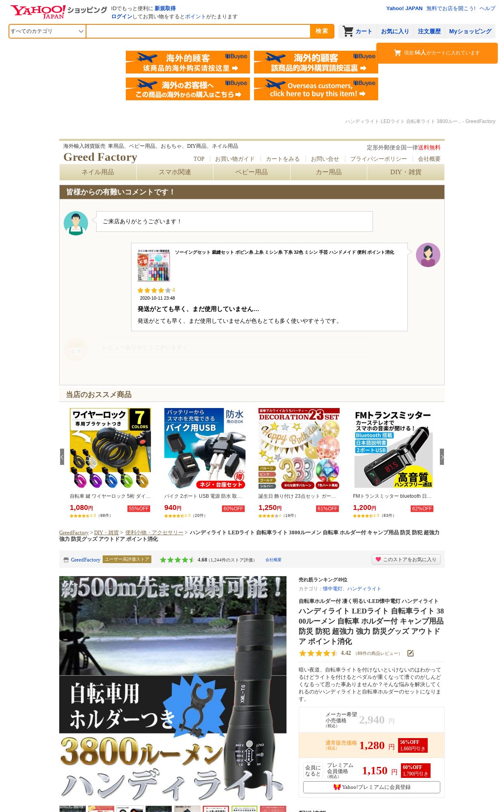Image resolution: width=504 pixels, height=812 pixels.
Task: Click the orange 検索 search button
Action: (x=322, y=31)
